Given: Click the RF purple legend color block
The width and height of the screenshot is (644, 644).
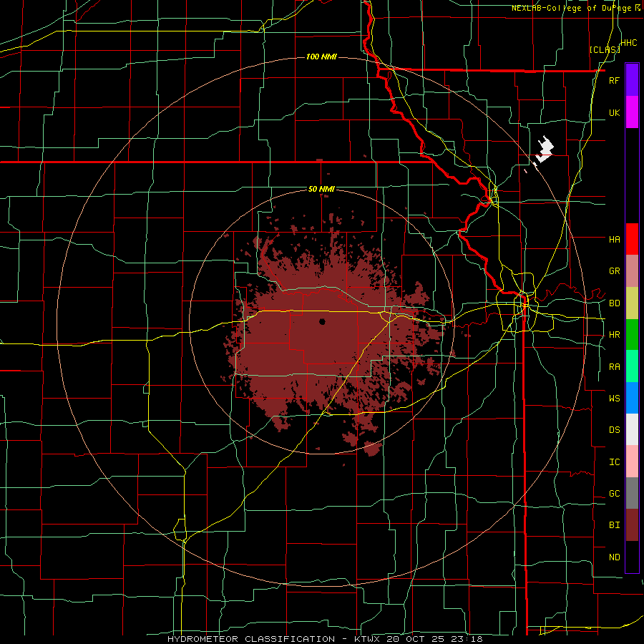Looking at the screenshot, I should tap(632, 80).
